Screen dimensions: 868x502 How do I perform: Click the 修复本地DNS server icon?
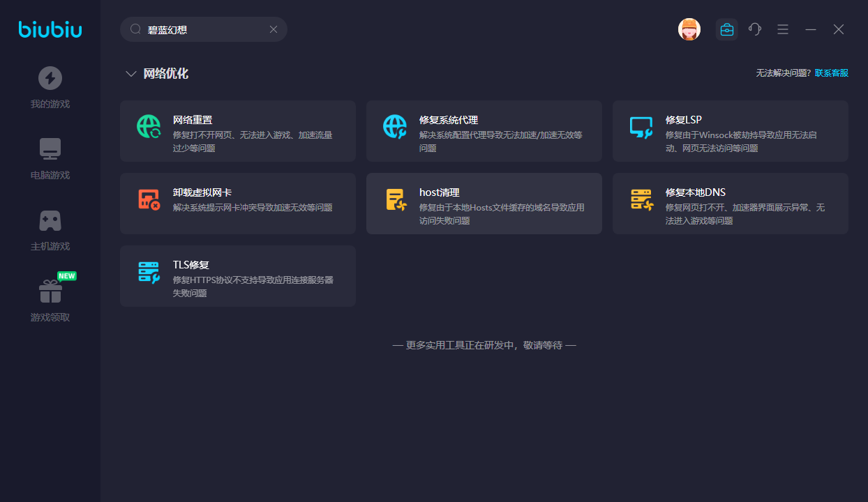pos(641,199)
